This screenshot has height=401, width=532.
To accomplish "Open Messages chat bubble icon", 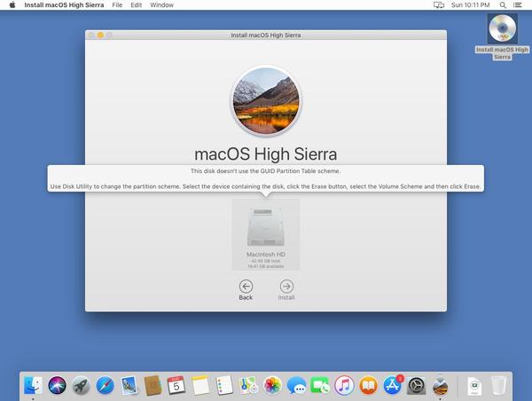I will [x=296, y=386].
